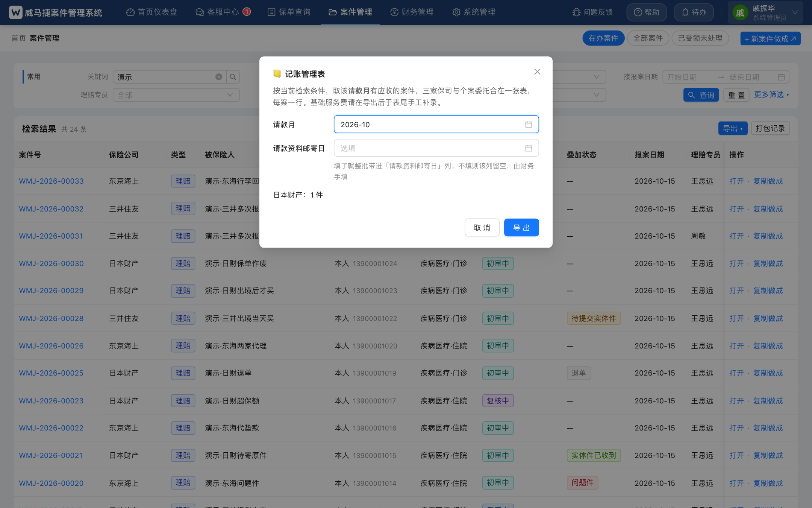
Task: Go to 首页仪表盘 menu
Action: (x=152, y=12)
